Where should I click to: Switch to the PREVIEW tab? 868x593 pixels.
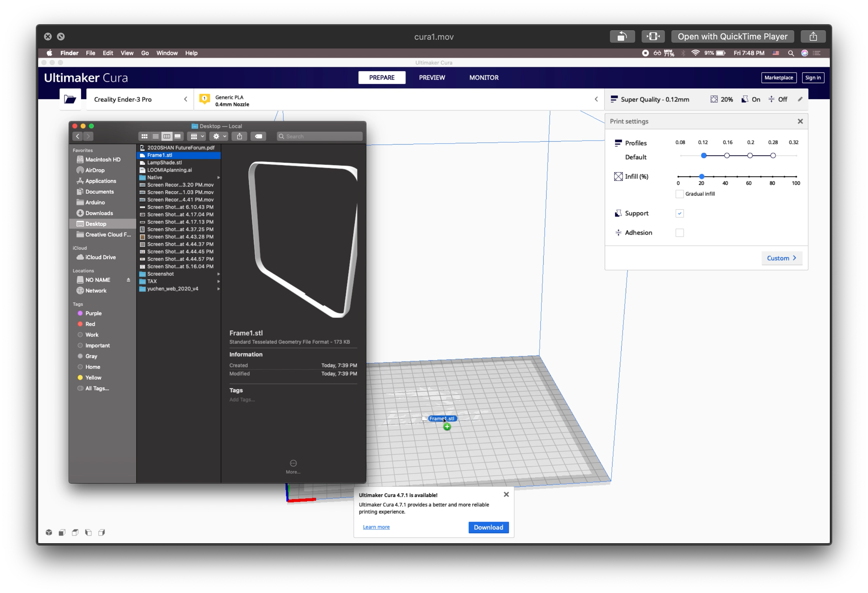coord(432,78)
